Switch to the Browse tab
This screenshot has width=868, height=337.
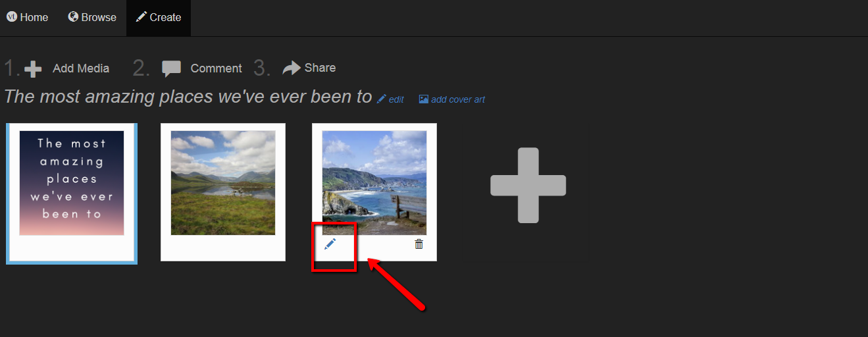click(x=92, y=18)
